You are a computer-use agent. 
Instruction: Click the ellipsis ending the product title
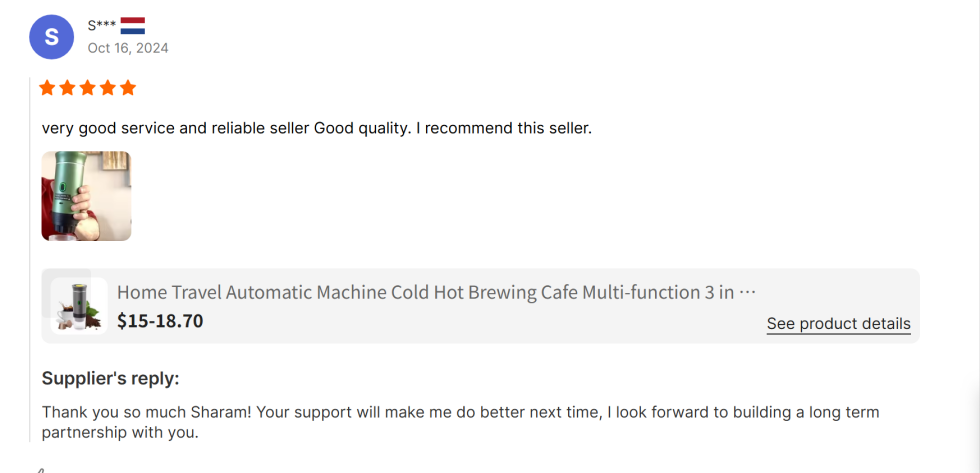tap(747, 292)
